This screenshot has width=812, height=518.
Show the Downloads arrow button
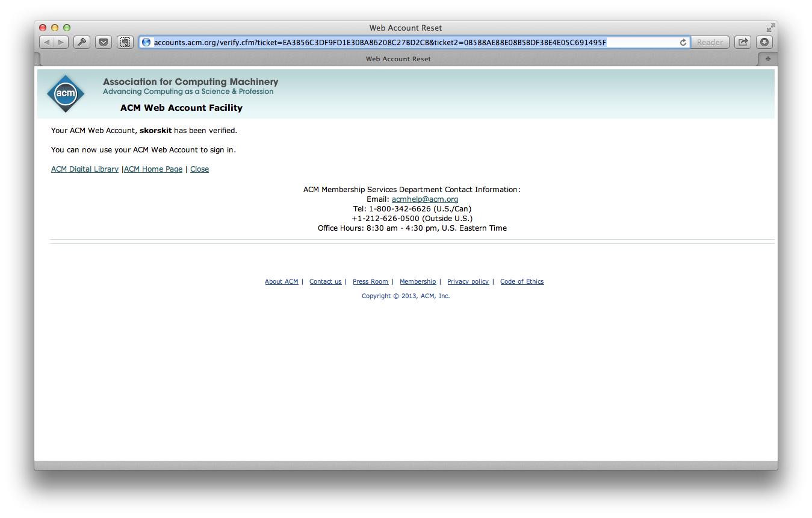coord(764,42)
